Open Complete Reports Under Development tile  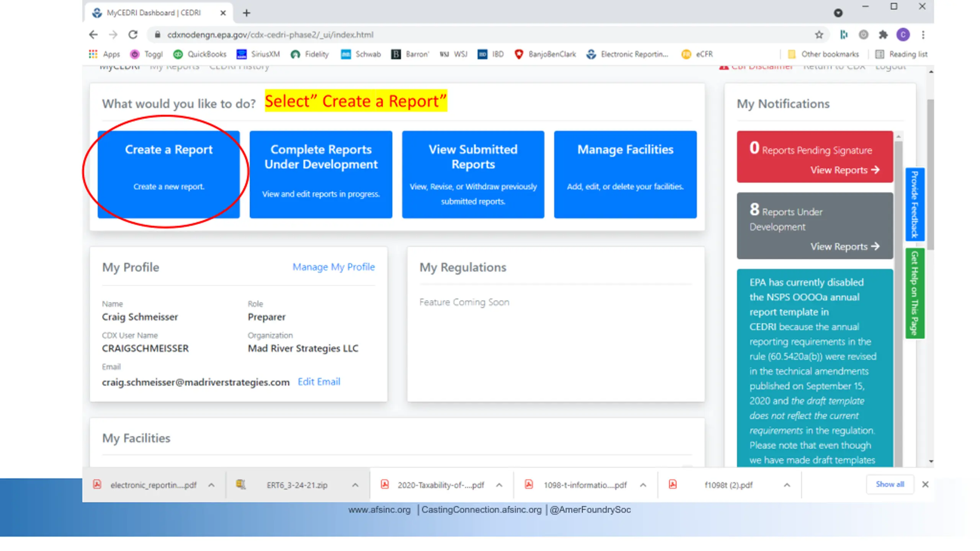tap(321, 174)
